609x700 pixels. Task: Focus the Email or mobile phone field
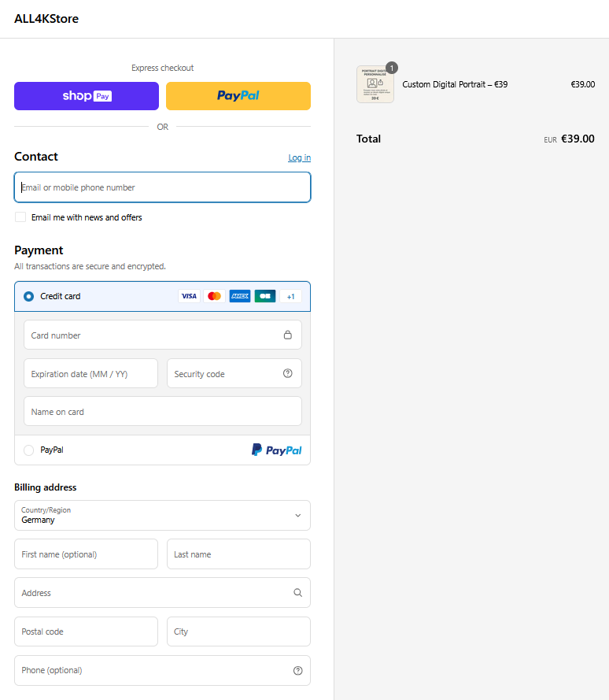pos(162,187)
